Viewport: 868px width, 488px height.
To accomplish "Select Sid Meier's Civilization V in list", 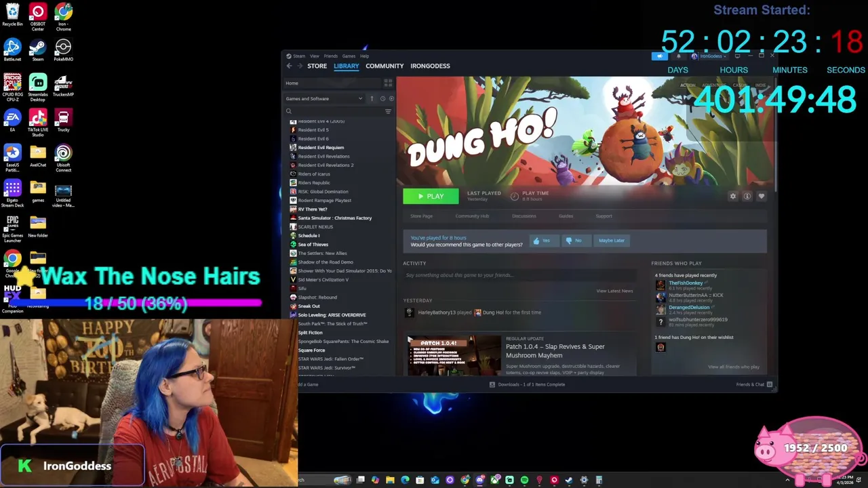I will (323, 280).
